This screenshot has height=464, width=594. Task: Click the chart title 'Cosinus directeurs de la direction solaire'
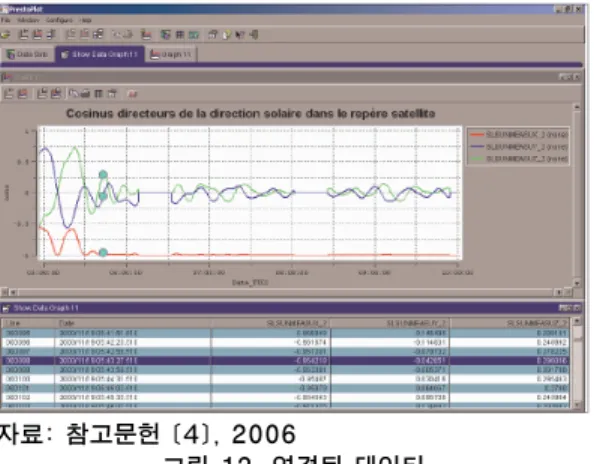tap(250, 113)
